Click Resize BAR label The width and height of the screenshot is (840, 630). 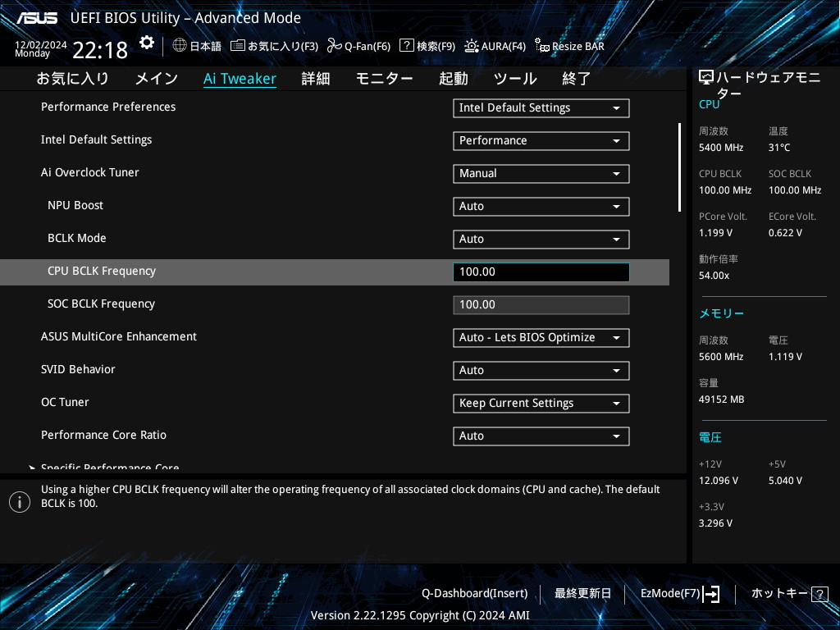(578, 47)
